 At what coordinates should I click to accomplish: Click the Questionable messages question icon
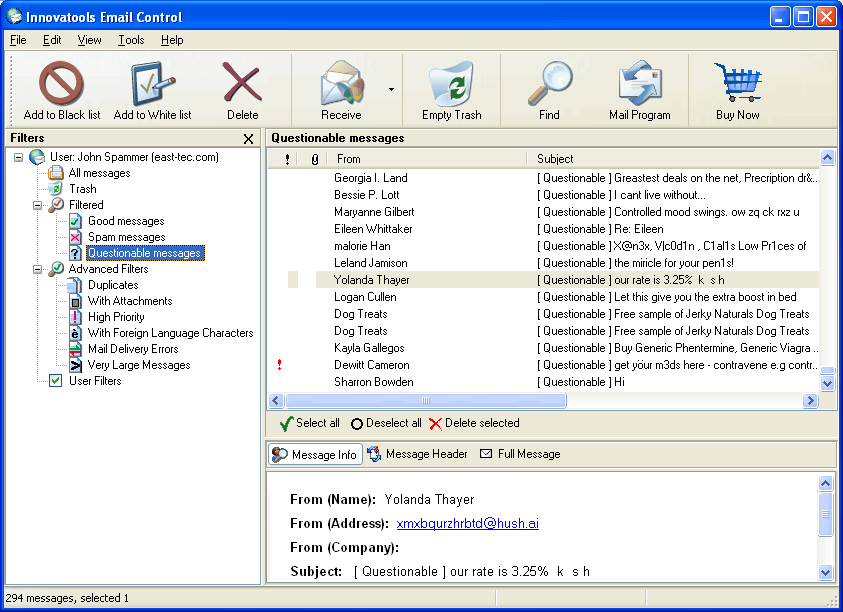click(x=75, y=253)
